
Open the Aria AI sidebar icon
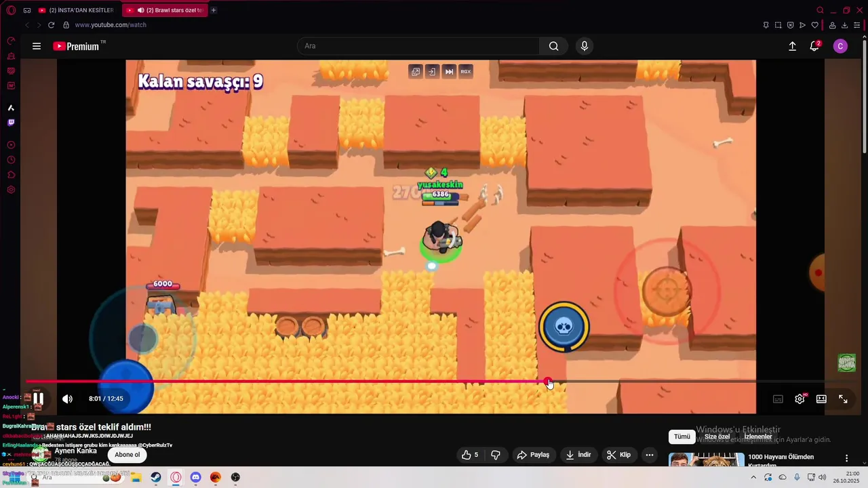click(x=11, y=108)
